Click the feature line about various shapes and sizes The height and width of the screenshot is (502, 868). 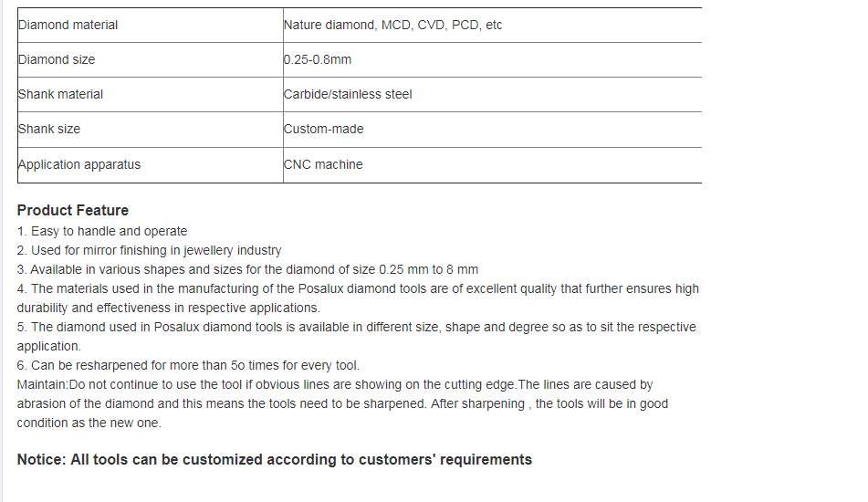coord(247,269)
